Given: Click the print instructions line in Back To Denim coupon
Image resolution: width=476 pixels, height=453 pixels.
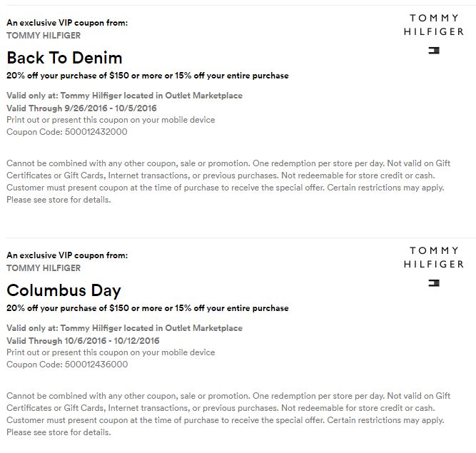Looking at the screenshot, I should [111, 120].
